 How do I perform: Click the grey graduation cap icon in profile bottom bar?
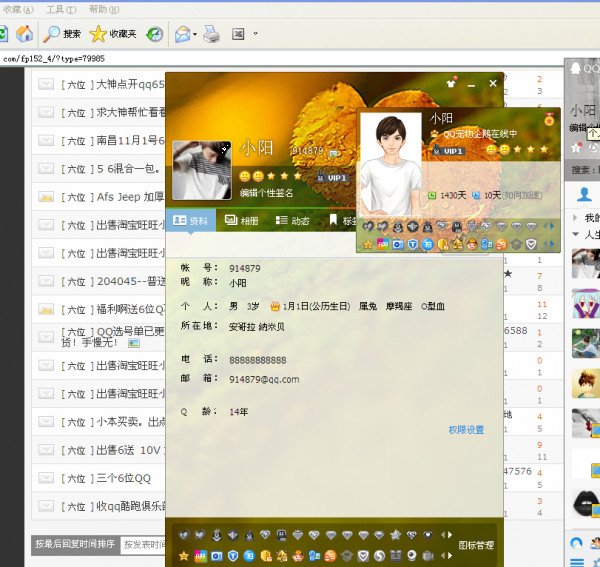[x=347, y=556]
